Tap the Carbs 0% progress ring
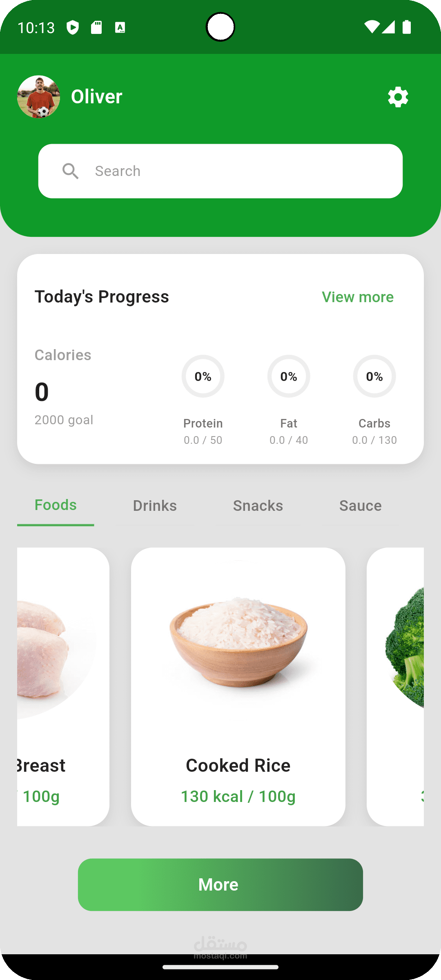Screen dimensions: 441x980 point(374,376)
